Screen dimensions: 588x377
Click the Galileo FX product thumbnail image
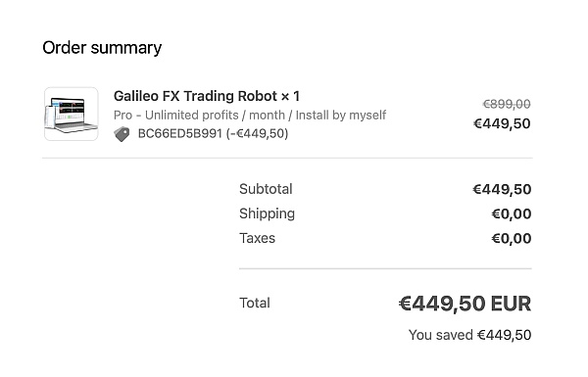click(72, 114)
